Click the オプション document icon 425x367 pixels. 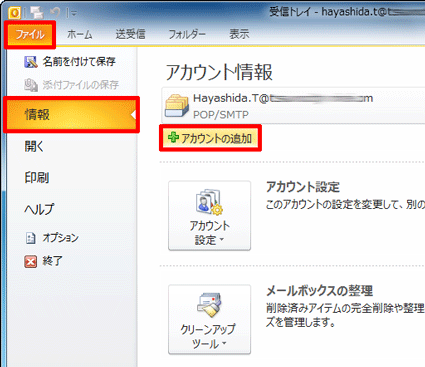pyautogui.click(x=31, y=238)
